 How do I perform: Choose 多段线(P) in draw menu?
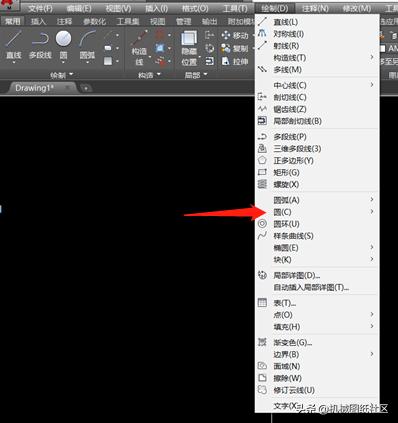coord(317,137)
